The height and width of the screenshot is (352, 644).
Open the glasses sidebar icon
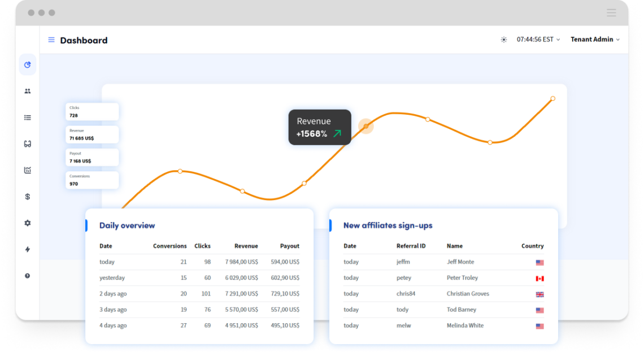click(x=27, y=144)
